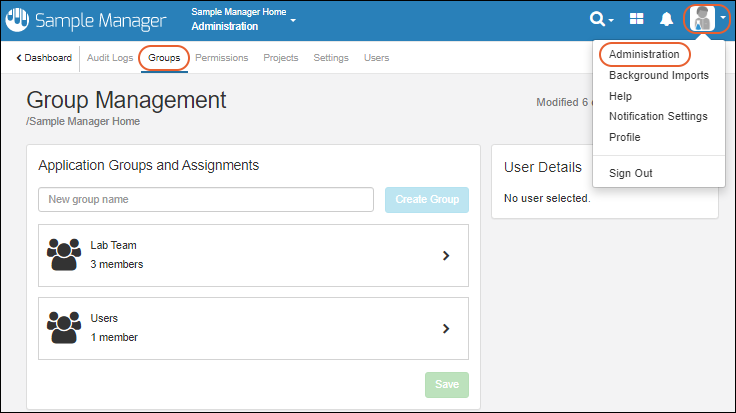The height and width of the screenshot is (413, 736).
Task: Click the Users group people icon
Action: [x=64, y=328]
